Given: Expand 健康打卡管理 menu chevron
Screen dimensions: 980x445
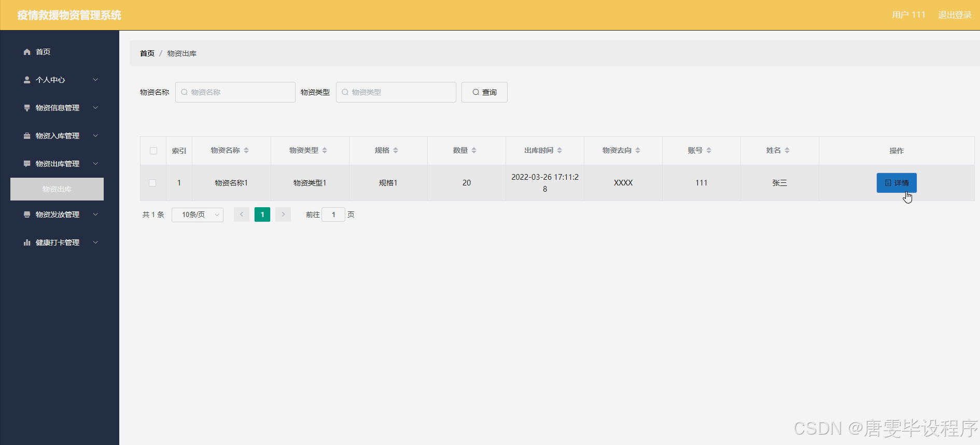Looking at the screenshot, I should click(95, 242).
